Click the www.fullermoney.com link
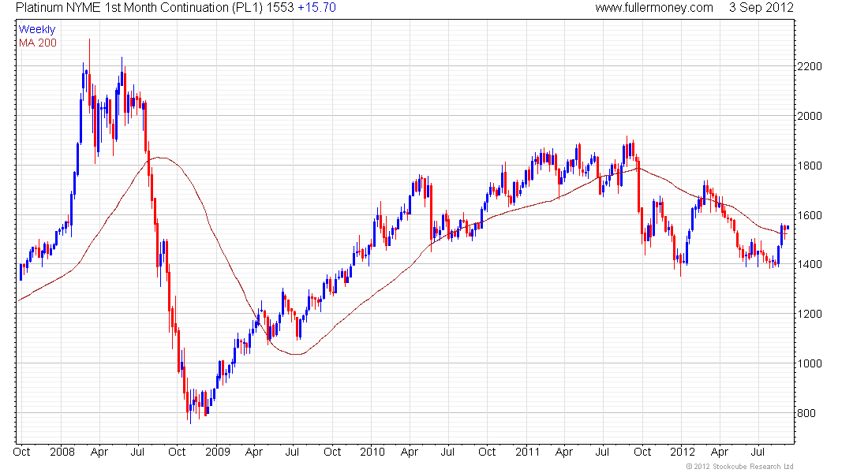This screenshot has width=868, height=473. tap(653, 8)
